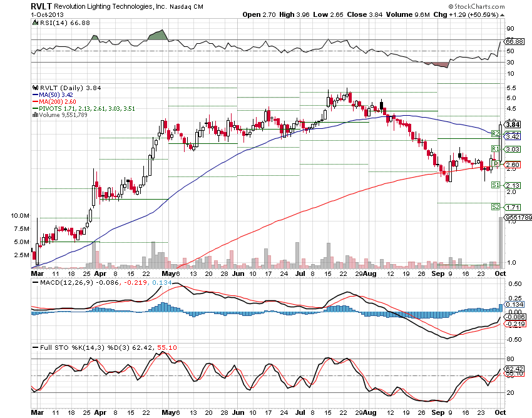
Task: Click the Chg +1.29 (+50.59%) value
Action: tap(466, 14)
